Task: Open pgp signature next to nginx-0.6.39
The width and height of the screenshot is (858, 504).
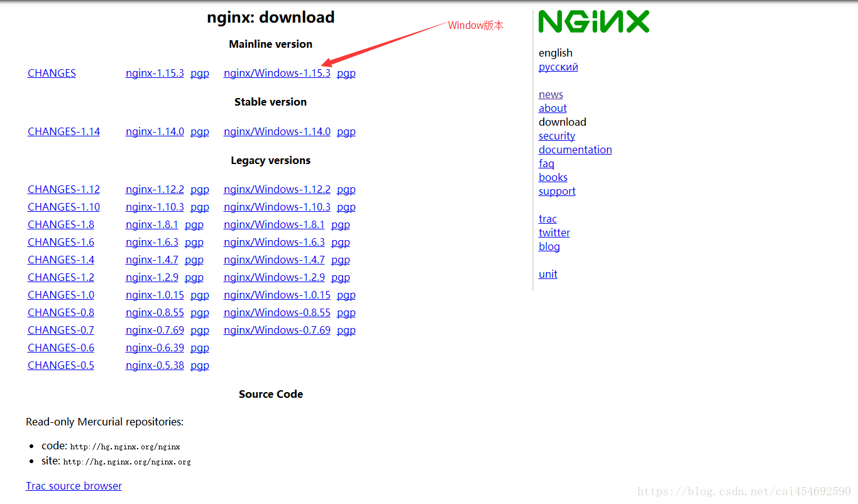Action: pyautogui.click(x=200, y=348)
